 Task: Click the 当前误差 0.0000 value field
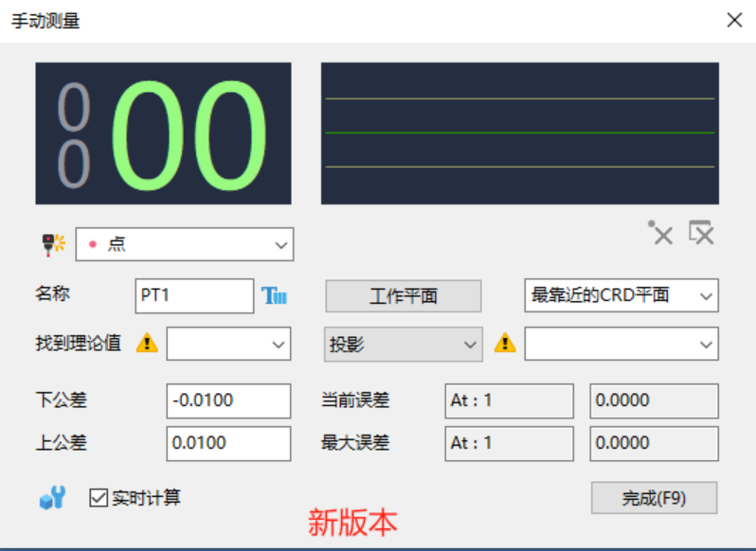655,400
